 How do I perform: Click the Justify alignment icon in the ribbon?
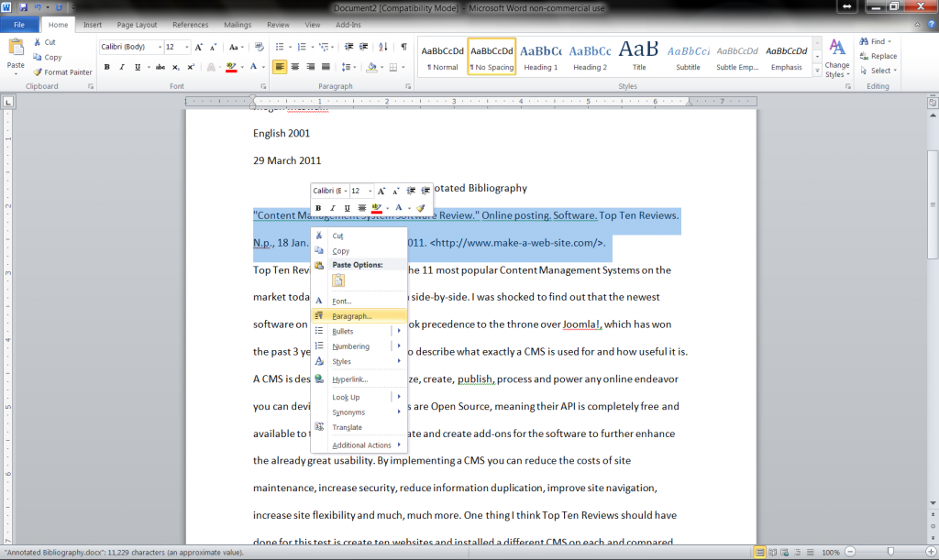click(324, 67)
